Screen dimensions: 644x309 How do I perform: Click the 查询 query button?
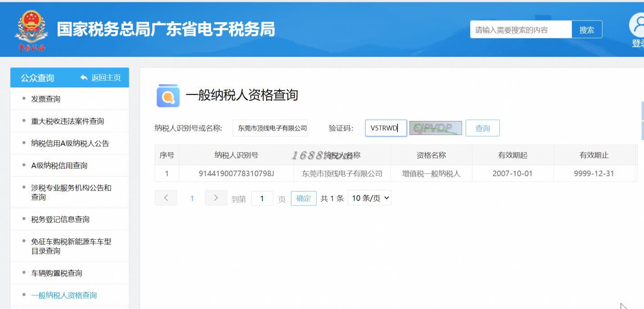coord(483,128)
